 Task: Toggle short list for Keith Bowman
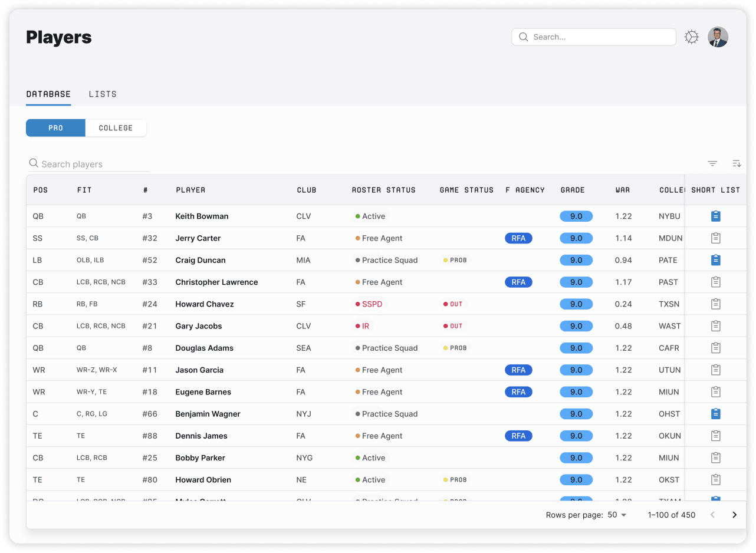(715, 216)
